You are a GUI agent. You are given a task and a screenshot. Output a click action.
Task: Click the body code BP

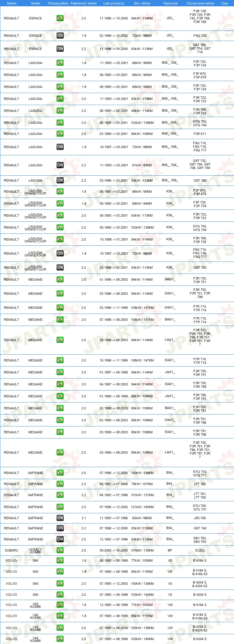[x=170, y=550]
